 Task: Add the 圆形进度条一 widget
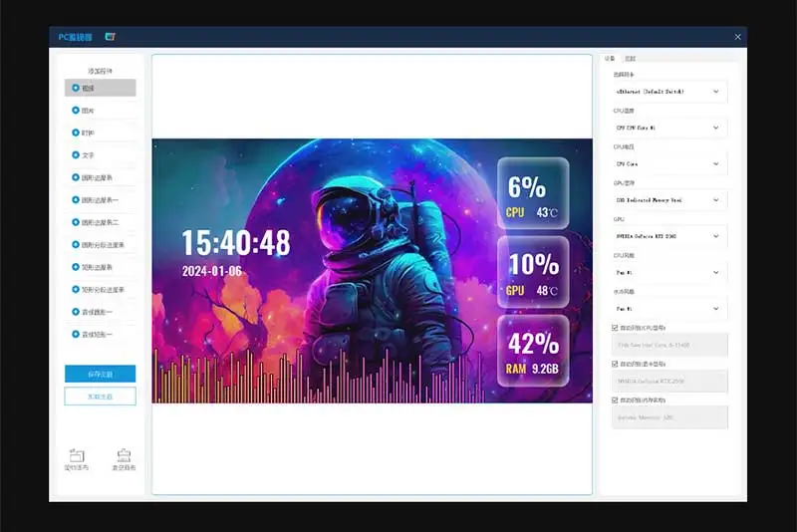coord(101,199)
